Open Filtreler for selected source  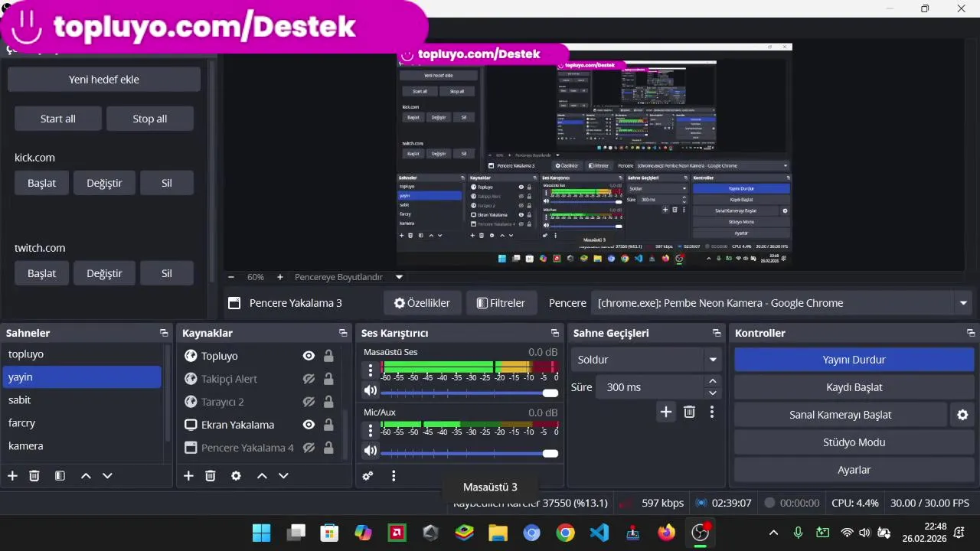tap(501, 303)
